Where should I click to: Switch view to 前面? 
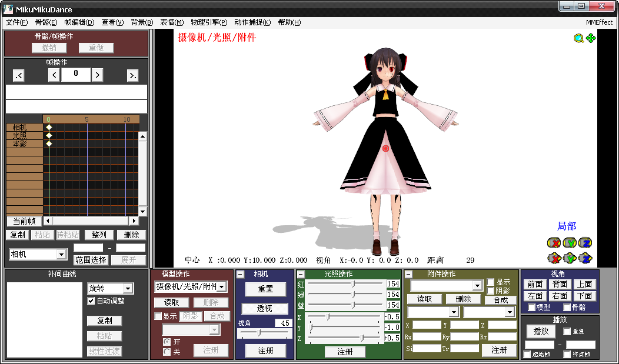coord(535,285)
